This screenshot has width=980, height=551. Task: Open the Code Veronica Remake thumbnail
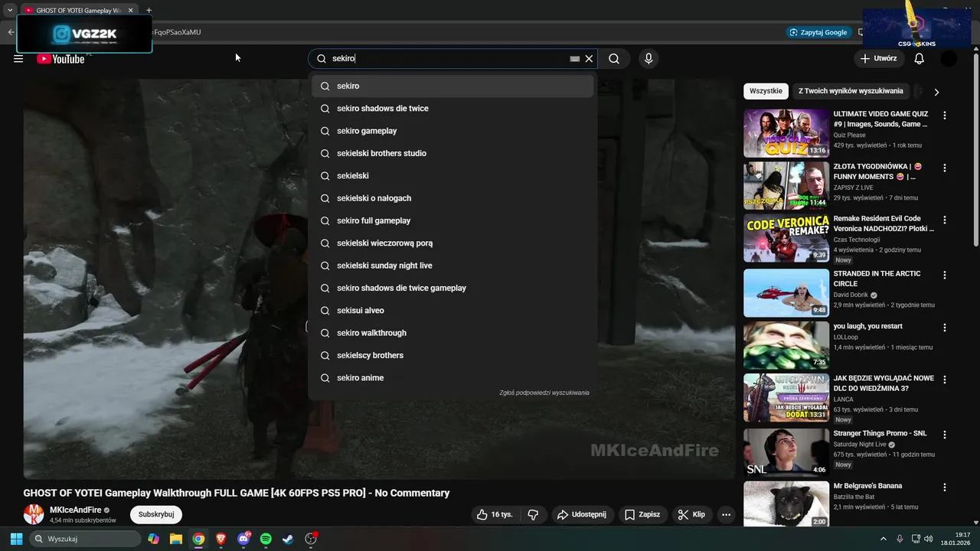click(x=786, y=238)
